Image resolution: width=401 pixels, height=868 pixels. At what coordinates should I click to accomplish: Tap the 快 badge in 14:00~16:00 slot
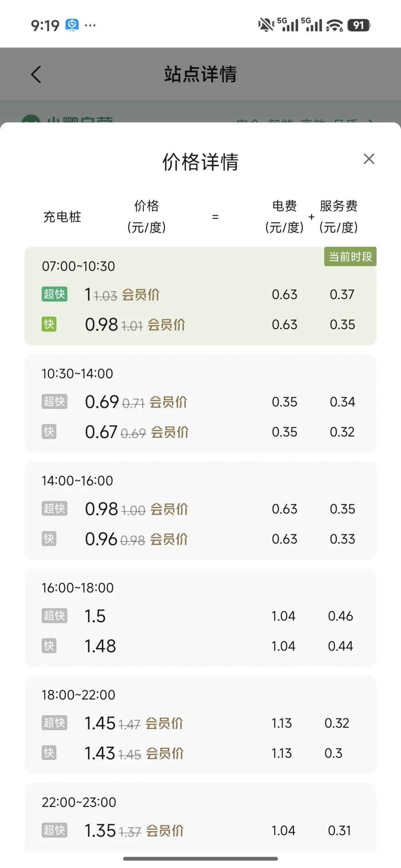pyautogui.click(x=49, y=539)
